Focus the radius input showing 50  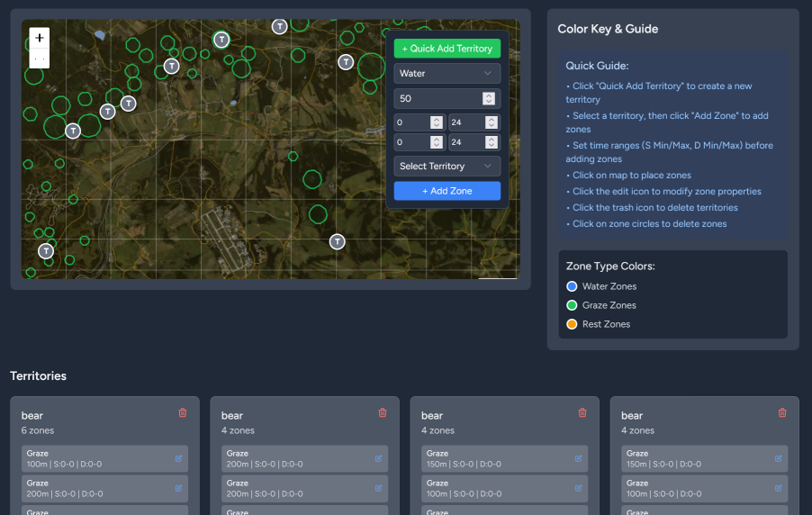pos(438,99)
